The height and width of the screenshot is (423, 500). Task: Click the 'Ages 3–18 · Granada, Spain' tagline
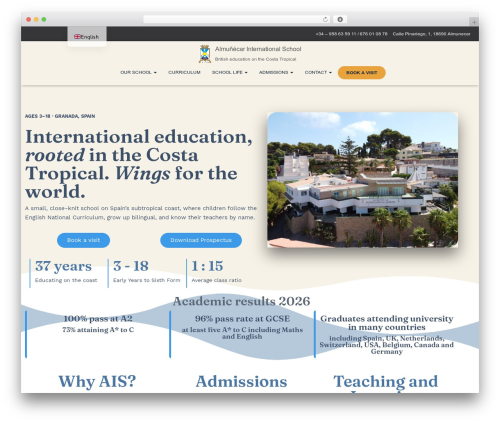[x=60, y=116]
